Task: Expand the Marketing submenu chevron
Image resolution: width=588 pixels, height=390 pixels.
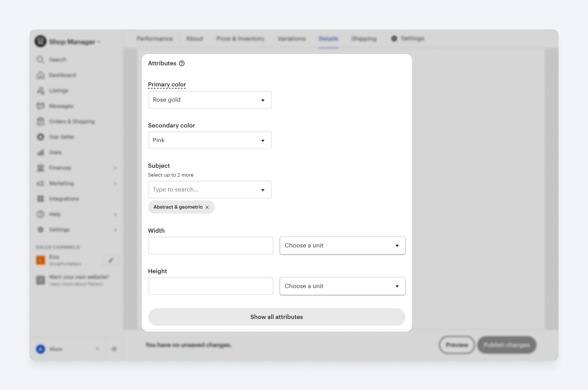Action: coord(115,184)
